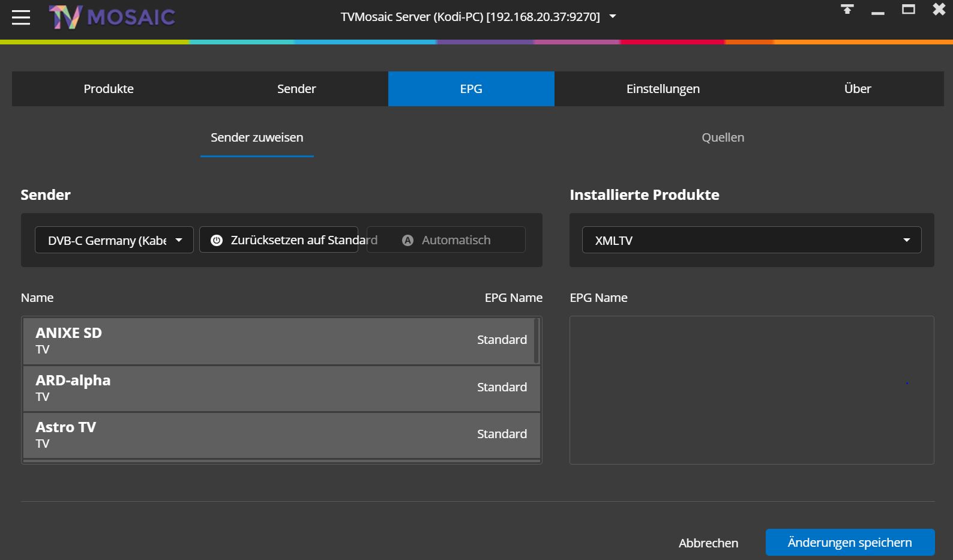Maximize the TVMosaic window

(909, 9)
